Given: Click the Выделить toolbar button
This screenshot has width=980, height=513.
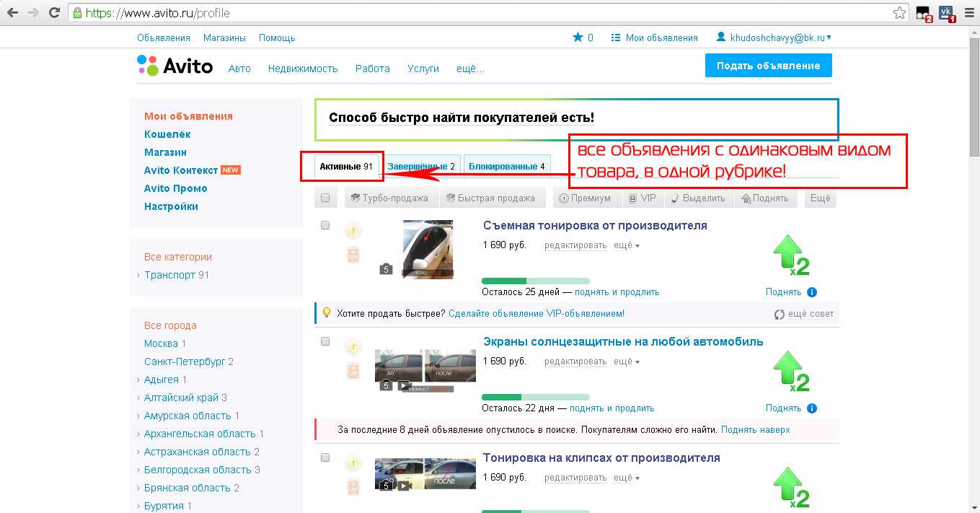Looking at the screenshot, I should point(699,198).
